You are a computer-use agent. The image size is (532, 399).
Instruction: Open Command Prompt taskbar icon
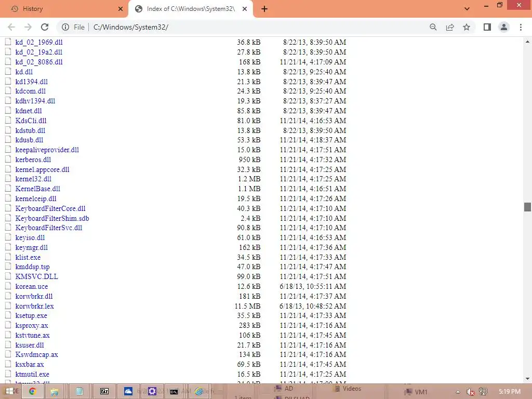click(174, 392)
